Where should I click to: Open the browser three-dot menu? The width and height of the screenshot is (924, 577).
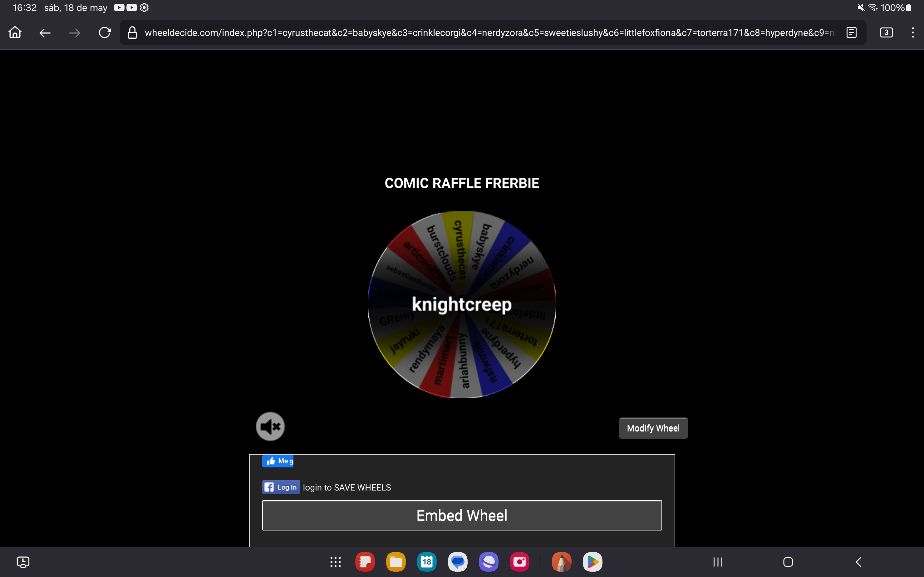[912, 33]
